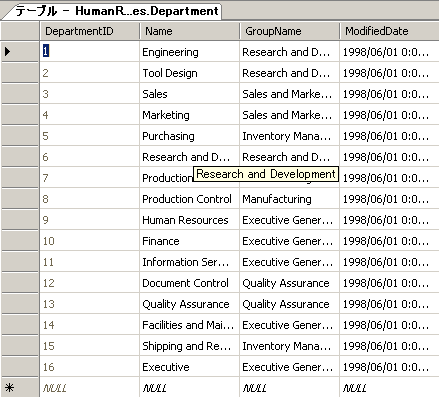Click the NULL ModifiedDate cell in new row
Screen dimensions: 439x397
389,387
